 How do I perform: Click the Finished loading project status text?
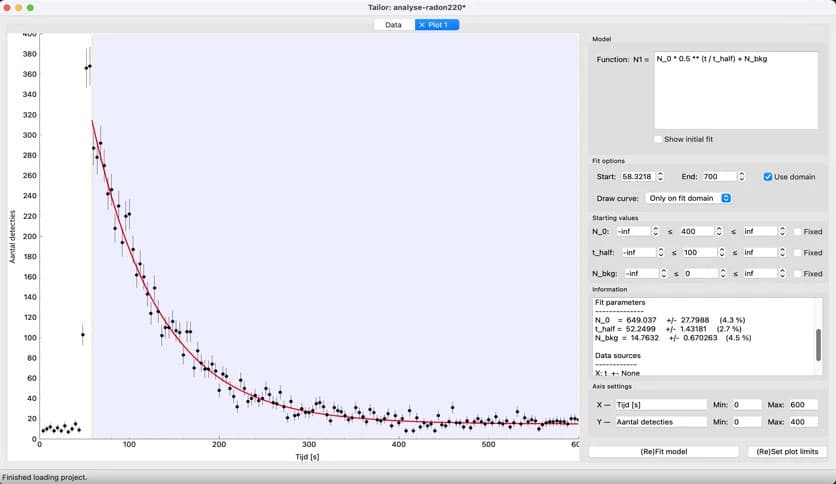[45, 477]
